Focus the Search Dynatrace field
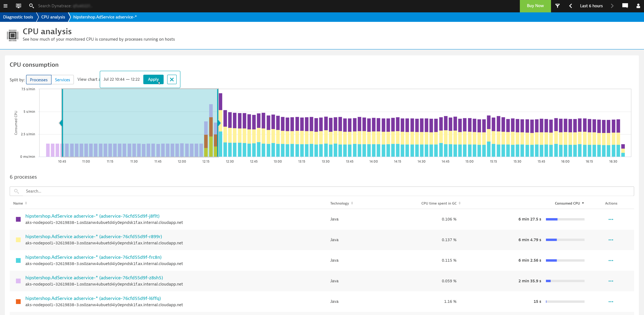Screen dimensions: 644x315 (x=65, y=6)
